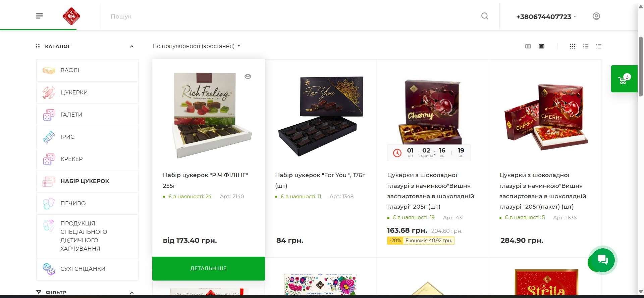Toggle quick view eye on Rich Feeling
Viewport: 644px width, 298px height.
click(248, 76)
